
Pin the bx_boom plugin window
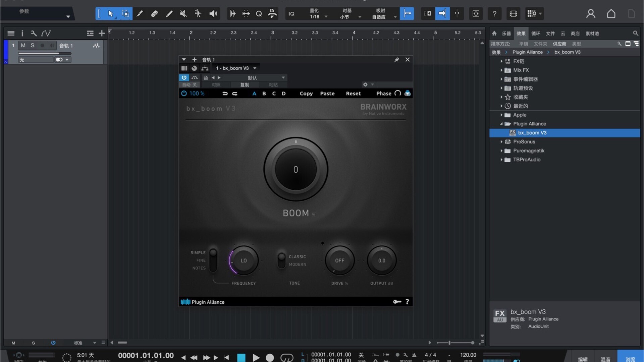click(x=396, y=60)
